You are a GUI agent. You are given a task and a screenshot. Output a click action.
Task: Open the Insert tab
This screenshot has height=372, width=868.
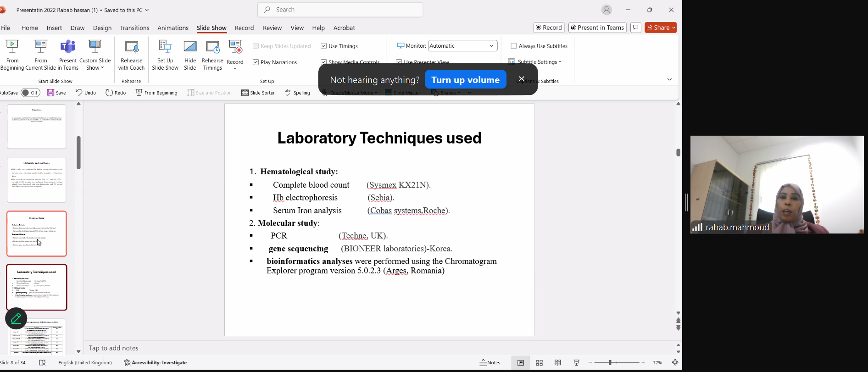coord(54,28)
